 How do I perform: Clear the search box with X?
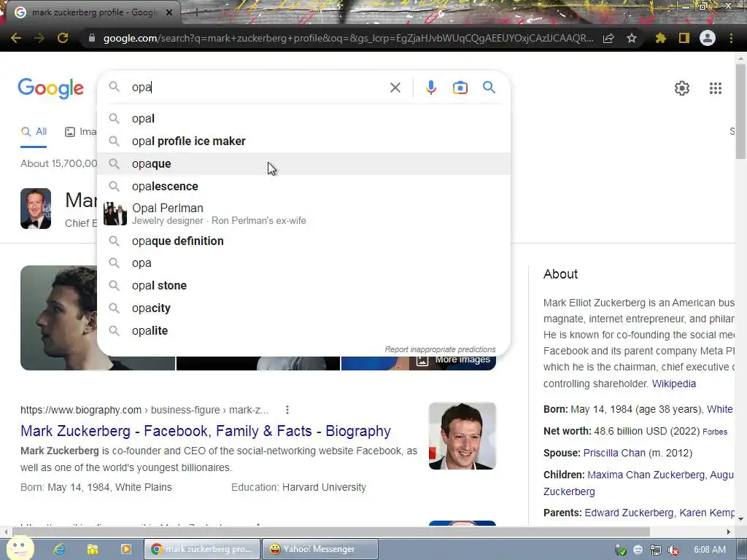(395, 87)
